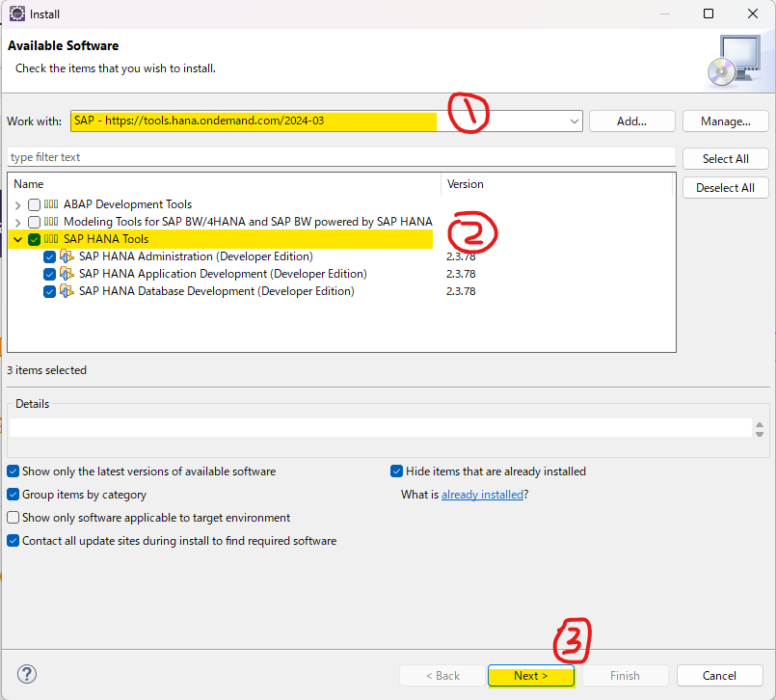Uncheck SAP HANA Database Development (Developer Edition)

click(49, 291)
